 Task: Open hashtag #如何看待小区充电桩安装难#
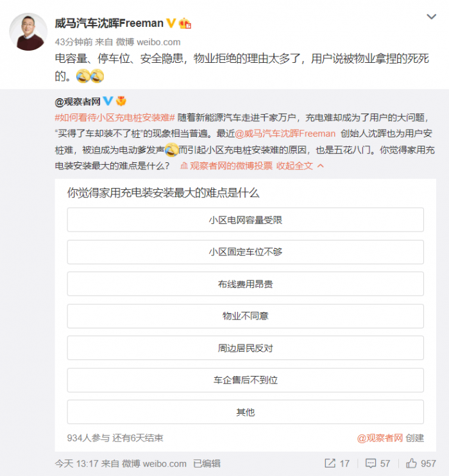click(x=115, y=117)
